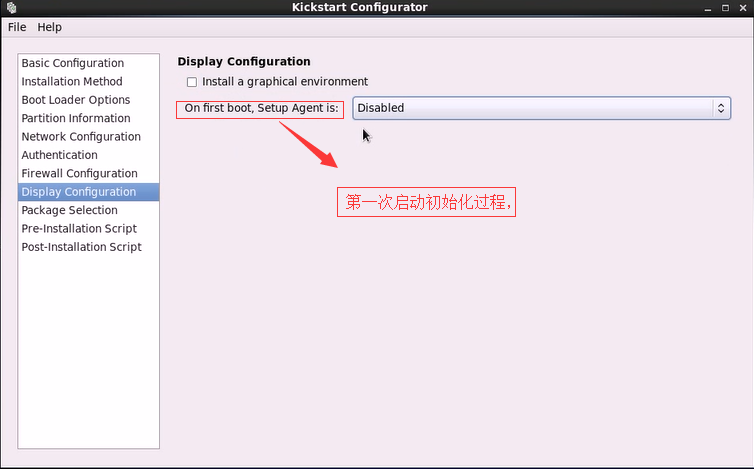Select the highlighted Display Configuration entry
This screenshot has width=754, height=469.
pos(88,192)
